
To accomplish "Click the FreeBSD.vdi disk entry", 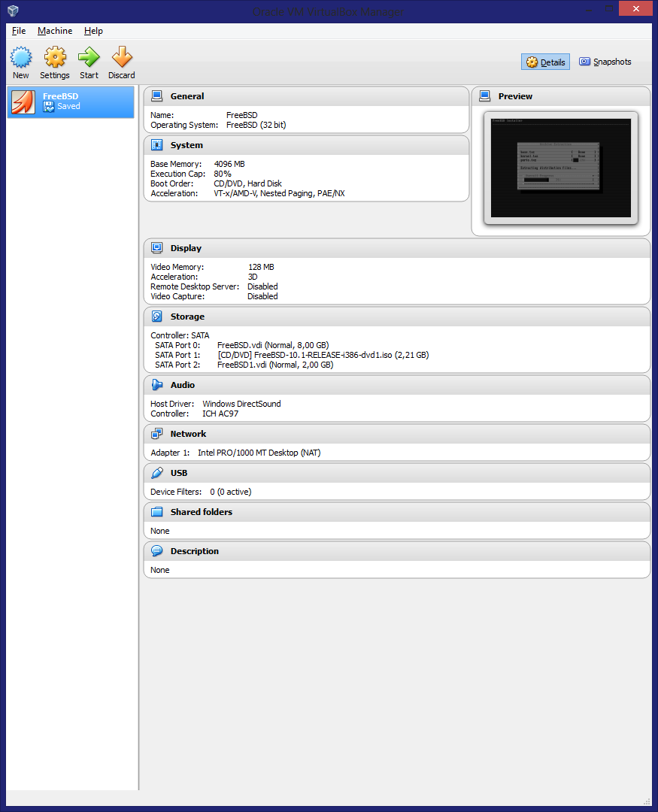I will tap(273, 345).
